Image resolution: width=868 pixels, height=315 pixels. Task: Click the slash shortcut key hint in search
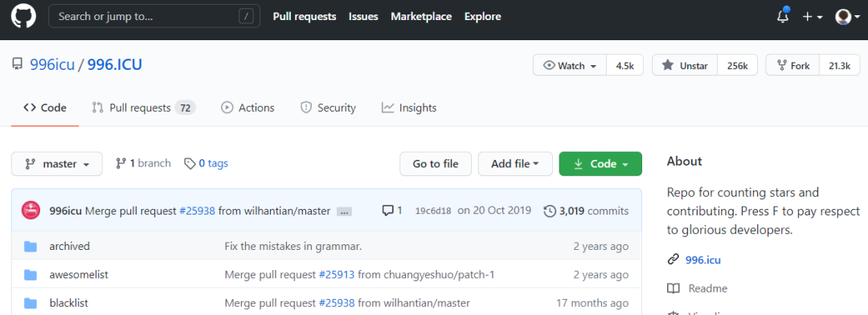[246, 17]
